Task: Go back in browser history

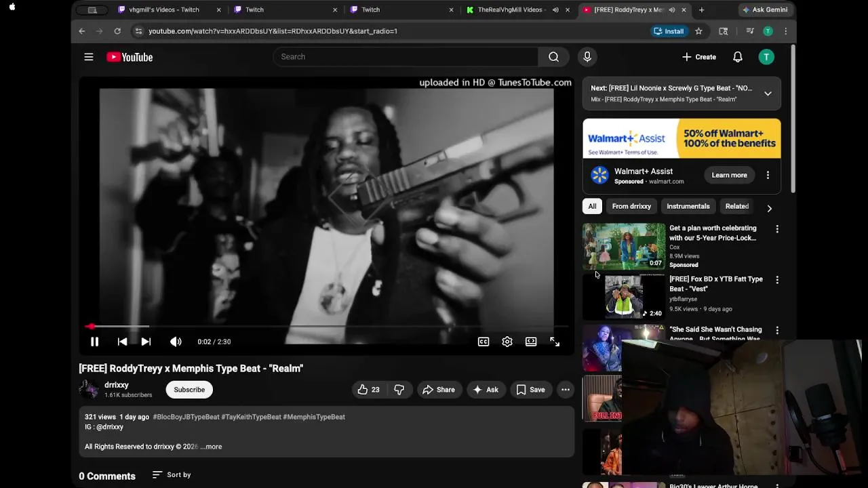Action: click(82, 31)
